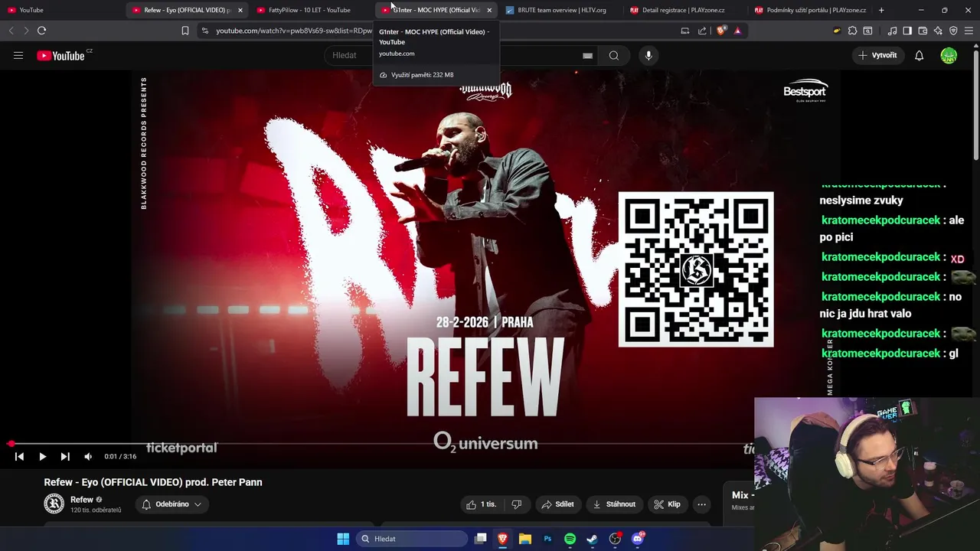Open the on-screen keyboard in search box
This screenshot has width=980, height=551.
pyautogui.click(x=587, y=55)
